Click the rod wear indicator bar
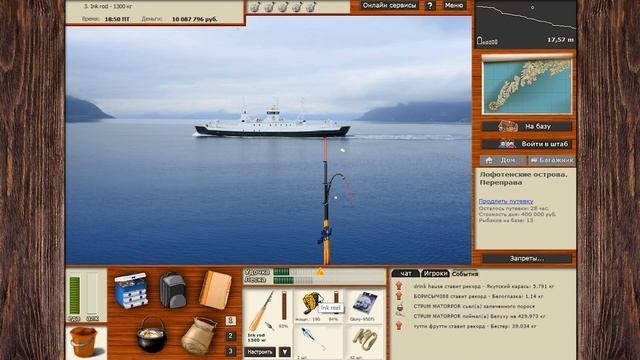Viewport: 640px width, 360px height. click(x=284, y=306)
